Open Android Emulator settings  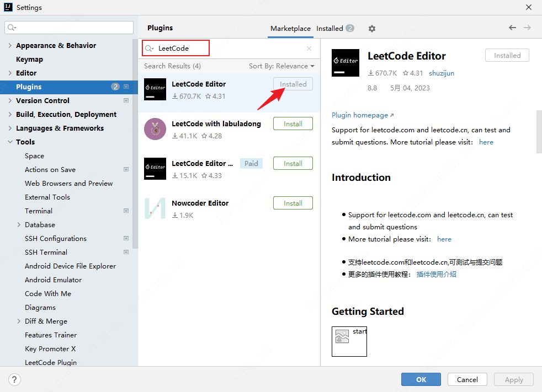(x=53, y=280)
